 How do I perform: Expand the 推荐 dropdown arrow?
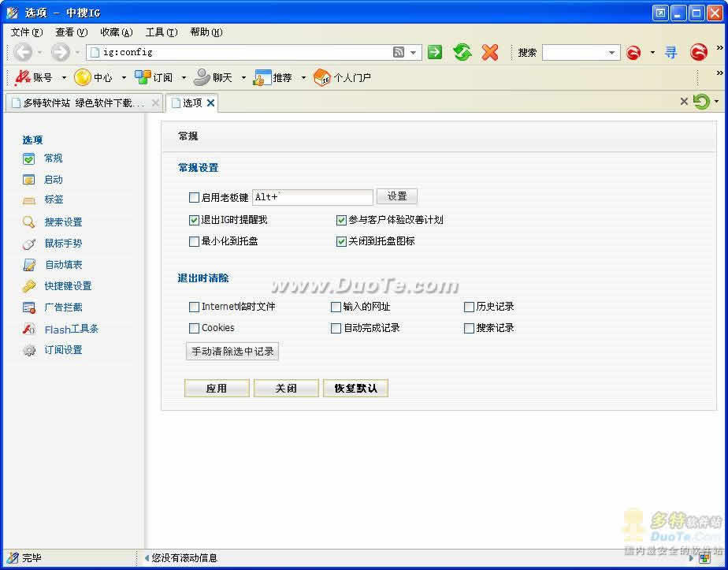[303, 77]
